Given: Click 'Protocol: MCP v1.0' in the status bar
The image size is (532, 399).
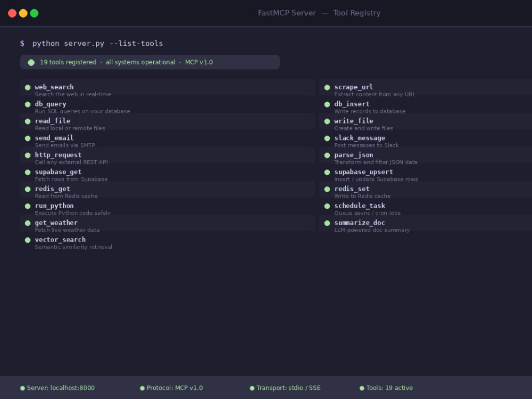Looking at the screenshot, I should coord(174,388).
